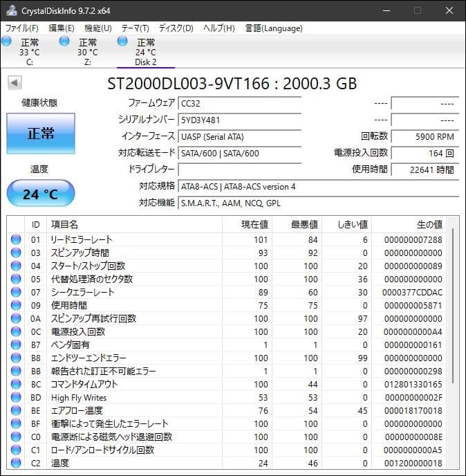Image resolution: width=466 pixels, height=476 pixels.
Task: Close the CrystalDiskInfo window
Action: coord(449,10)
